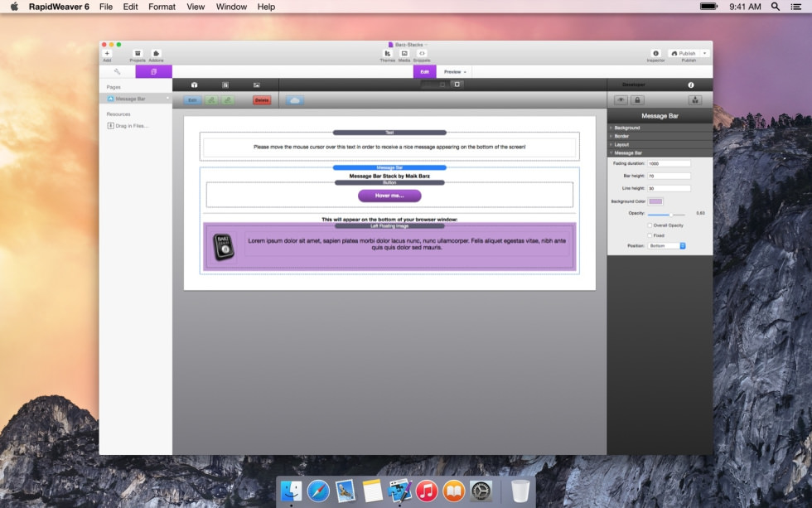Click the export stack icon in inspector
The width and height of the screenshot is (812, 508).
pos(695,100)
